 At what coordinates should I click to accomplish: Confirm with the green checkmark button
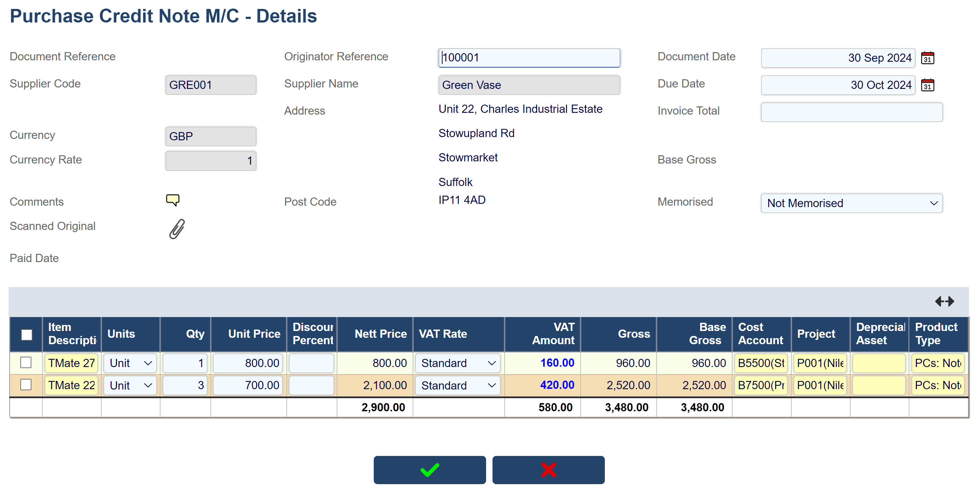coord(429,470)
